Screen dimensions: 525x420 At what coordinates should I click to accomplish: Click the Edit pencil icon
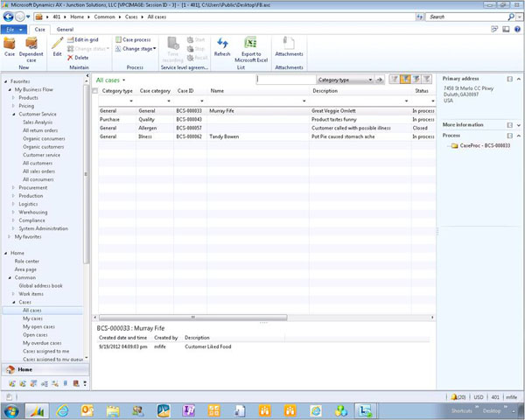click(57, 44)
